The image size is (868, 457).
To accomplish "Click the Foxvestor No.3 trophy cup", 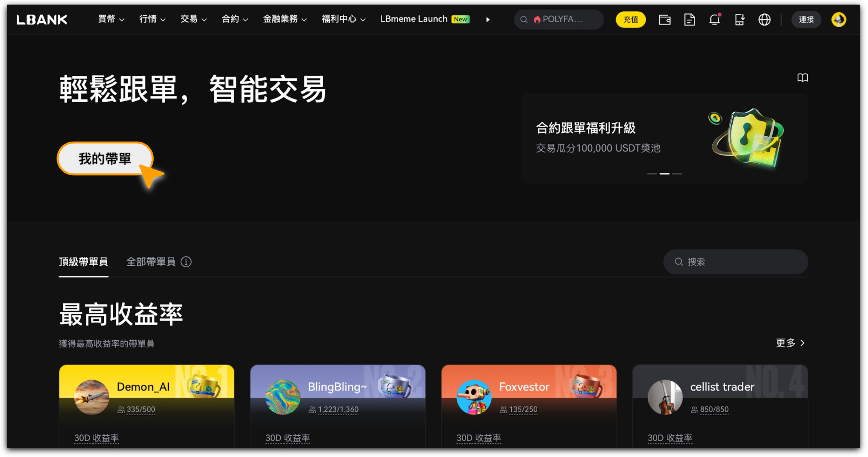I will point(586,386).
